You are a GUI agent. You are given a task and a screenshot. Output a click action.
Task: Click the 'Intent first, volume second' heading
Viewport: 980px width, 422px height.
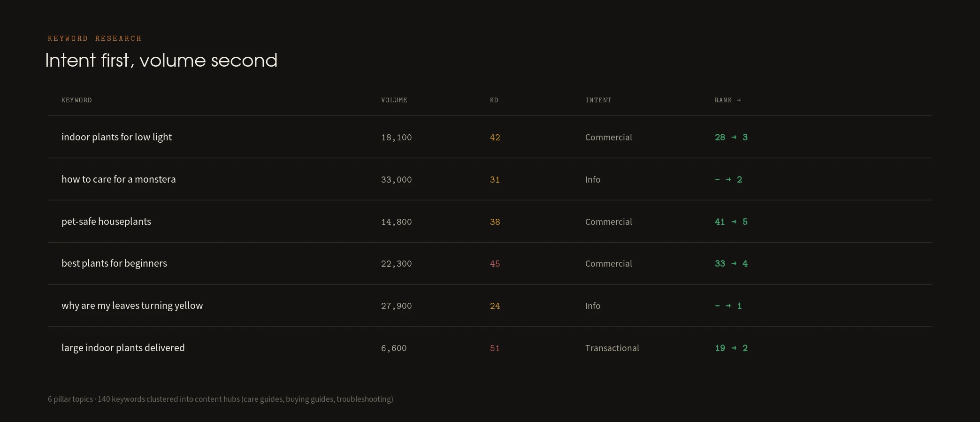(x=161, y=60)
